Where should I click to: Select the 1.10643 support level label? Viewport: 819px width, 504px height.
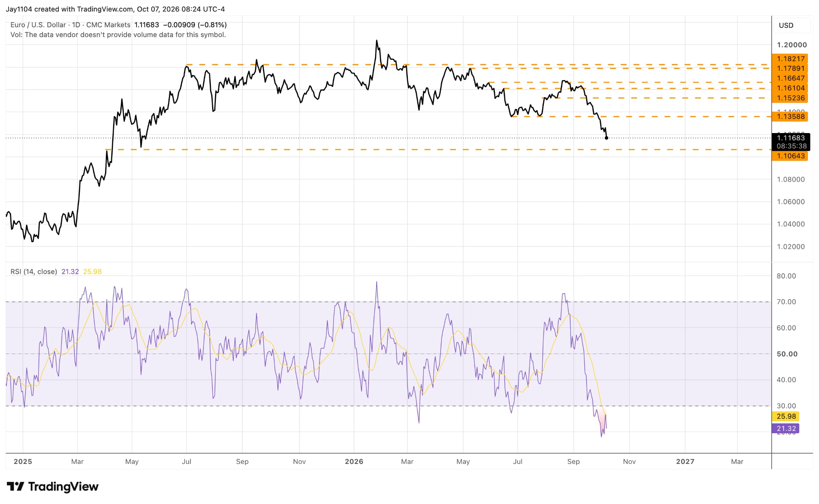790,156
